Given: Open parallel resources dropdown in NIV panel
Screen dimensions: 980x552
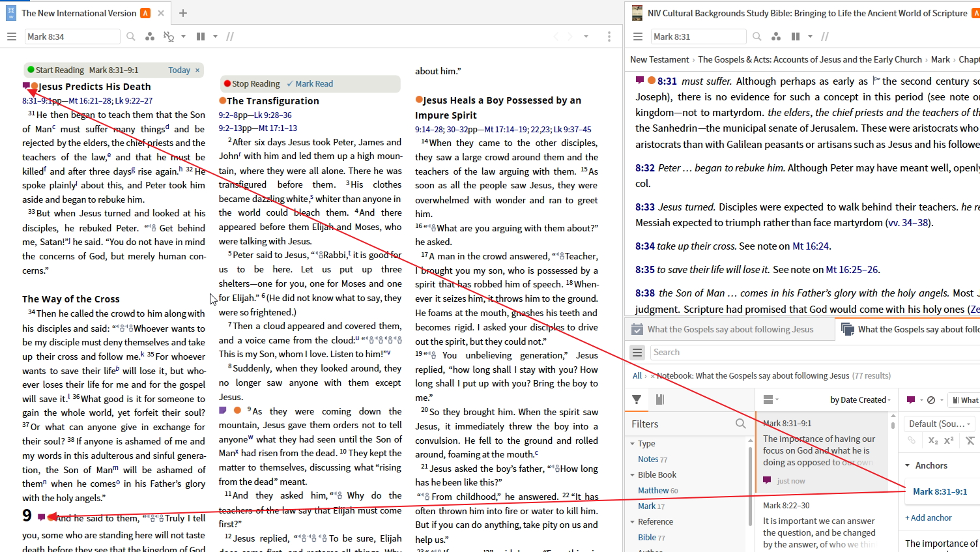Looking at the screenshot, I should (x=215, y=36).
